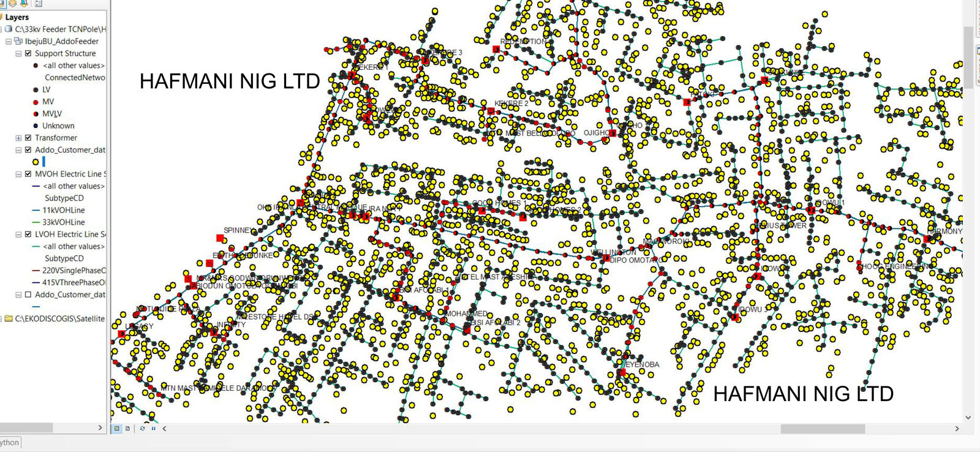Click the yellow Addo_Customer point symbol
980x452 pixels.
coord(36,162)
